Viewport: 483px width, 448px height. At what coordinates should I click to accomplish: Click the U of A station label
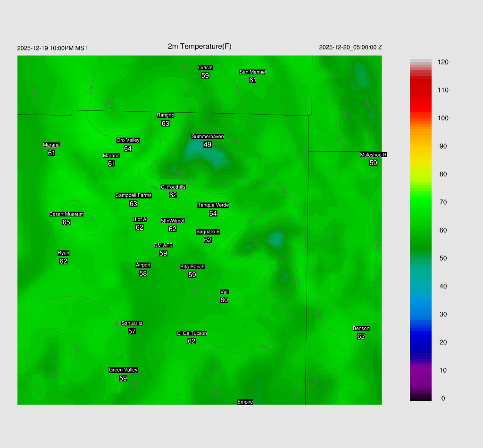tap(140, 219)
